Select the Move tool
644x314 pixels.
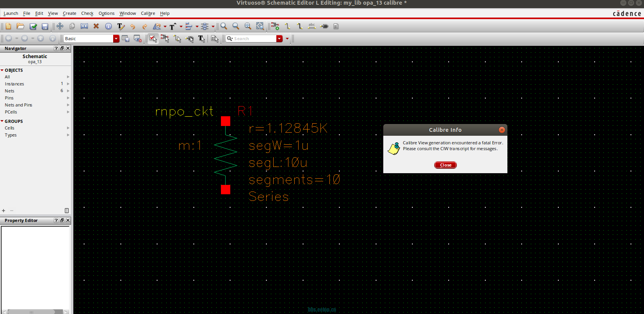pyautogui.click(x=60, y=26)
